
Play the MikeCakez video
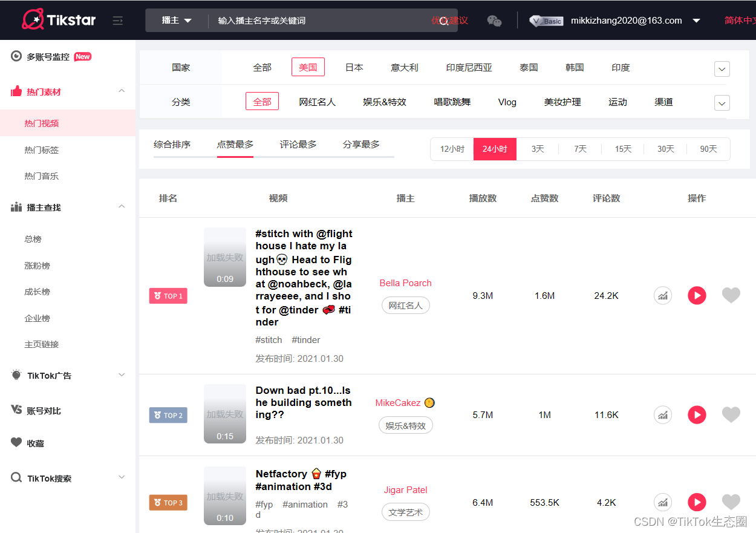(x=697, y=415)
